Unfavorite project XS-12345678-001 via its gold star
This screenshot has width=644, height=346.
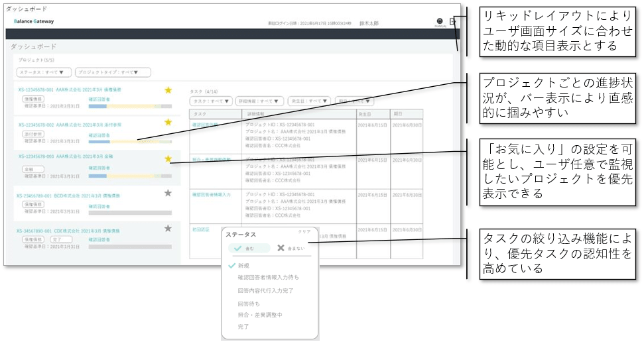(168, 90)
